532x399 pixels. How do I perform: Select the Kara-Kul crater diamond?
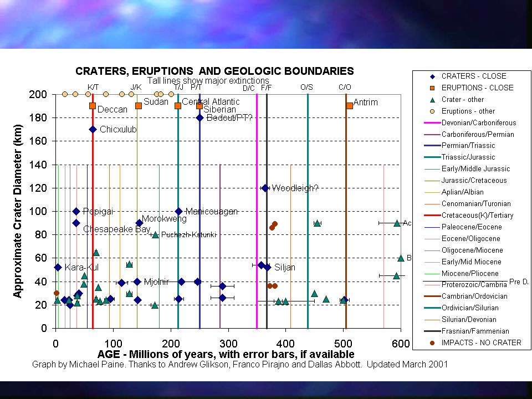coord(58,267)
